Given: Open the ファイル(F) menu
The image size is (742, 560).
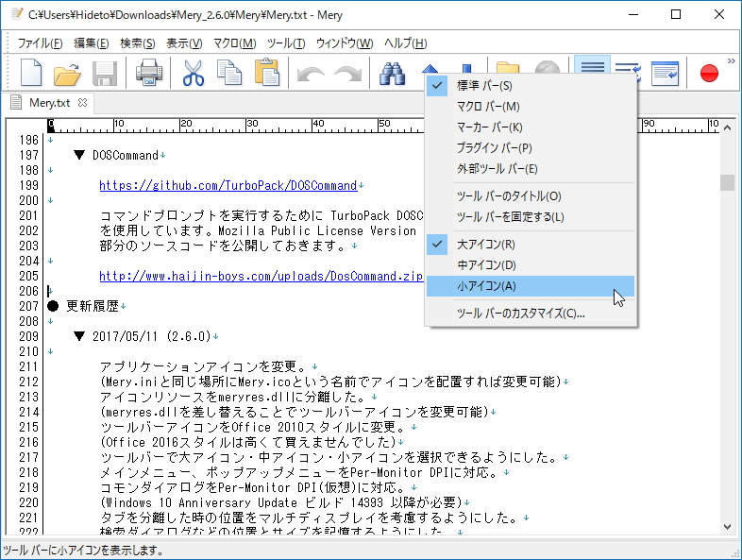Looking at the screenshot, I should pos(40,43).
